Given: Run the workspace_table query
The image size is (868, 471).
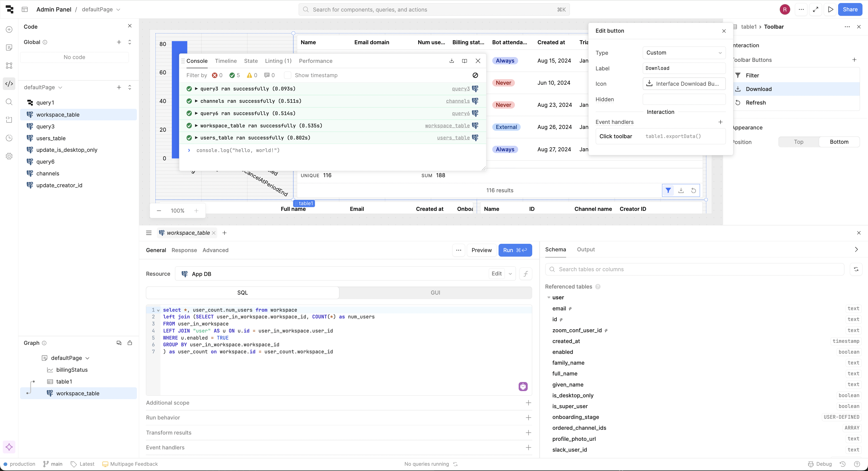Looking at the screenshot, I should [x=515, y=250].
